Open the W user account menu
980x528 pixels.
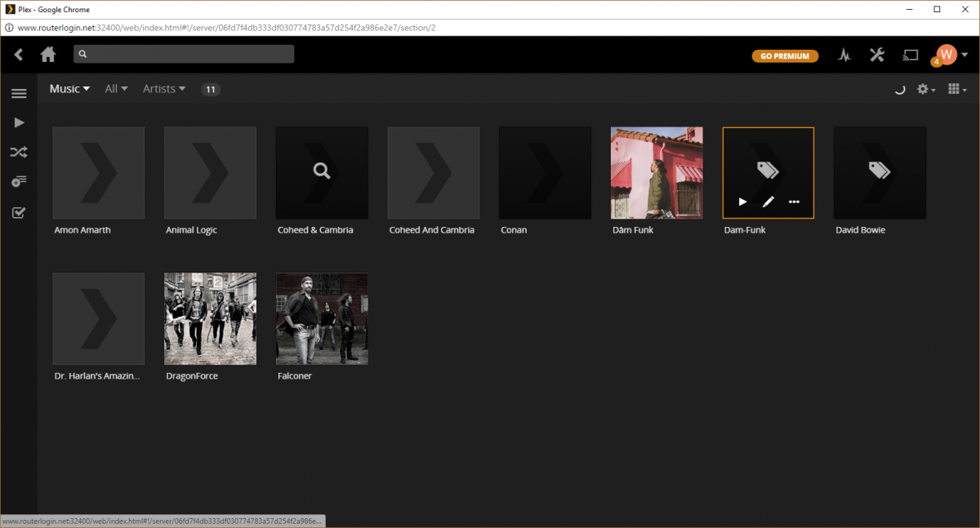pos(951,55)
